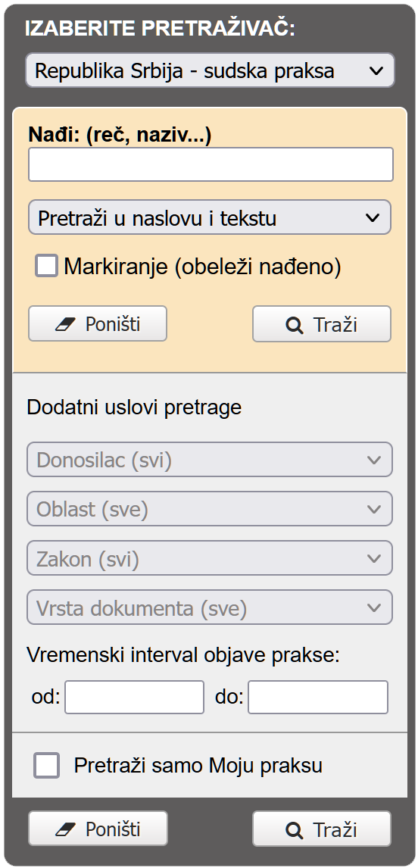Image resolution: width=418 pixels, height=868 pixels.
Task: Click the 'od' date input field
Action: pos(135,698)
